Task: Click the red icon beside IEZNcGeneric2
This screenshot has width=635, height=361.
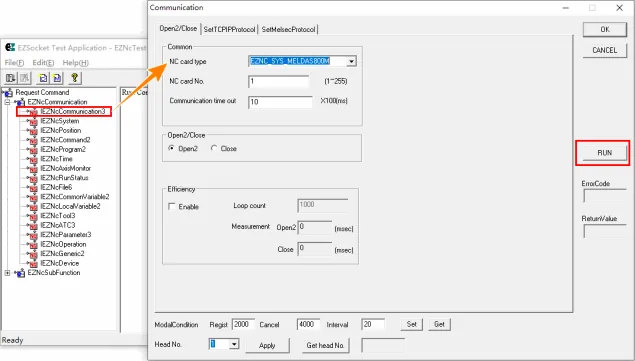Action: [33, 254]
